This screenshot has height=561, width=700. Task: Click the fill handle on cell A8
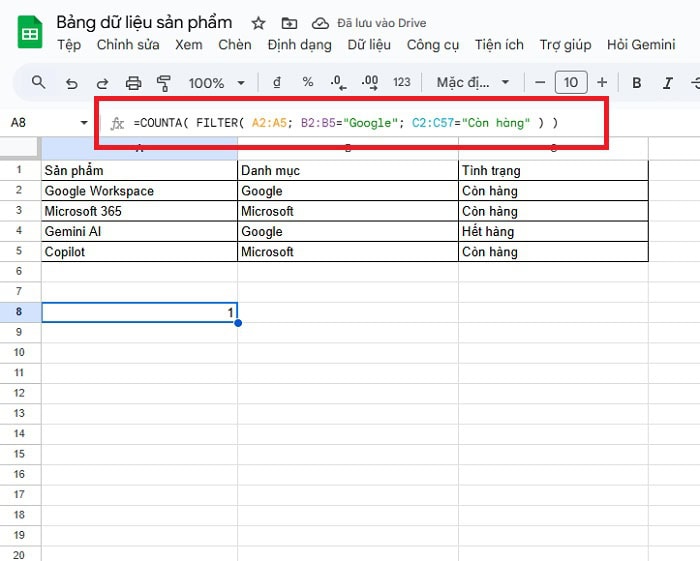tap(238, 323)
